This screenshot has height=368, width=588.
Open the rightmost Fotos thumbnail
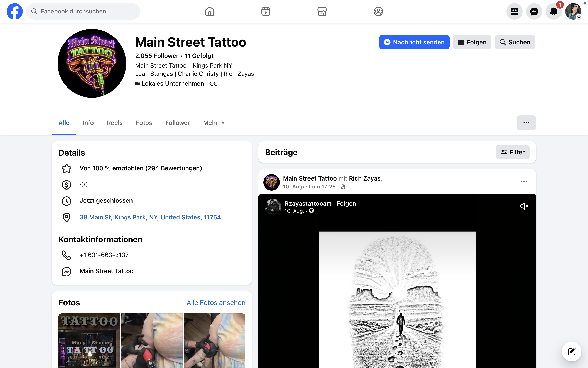click(x=215, y=340)
